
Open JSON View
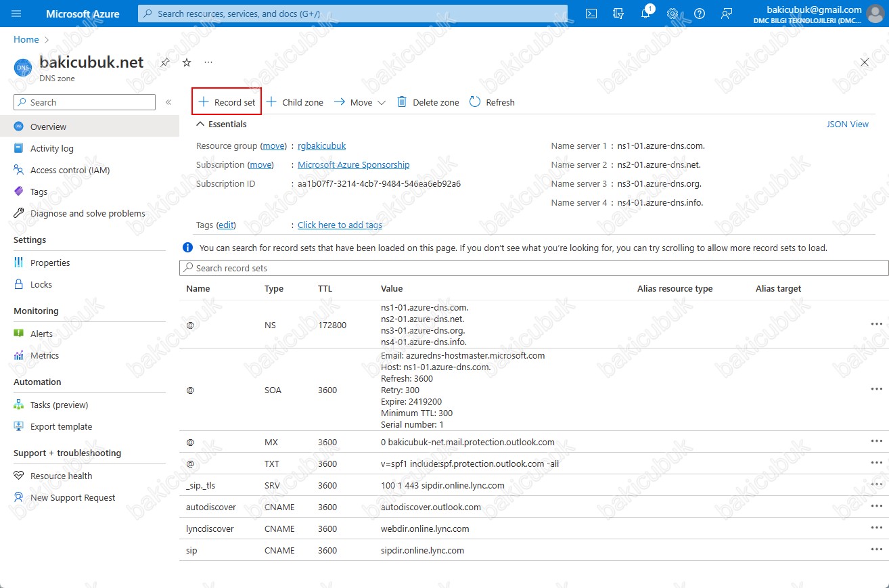pyautogui.click(x=848, y=125)
